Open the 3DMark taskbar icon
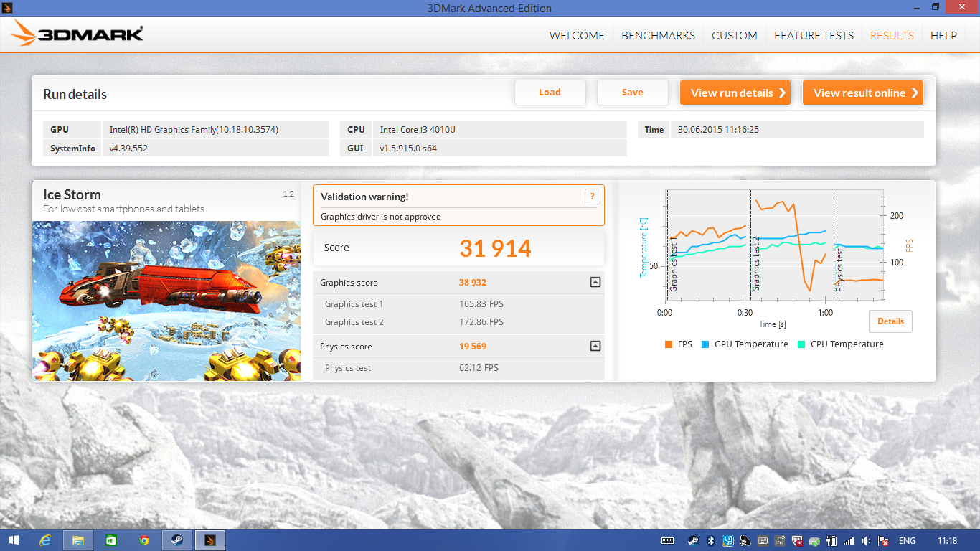Screen dimensions: 980x551 tap(210, 540)
